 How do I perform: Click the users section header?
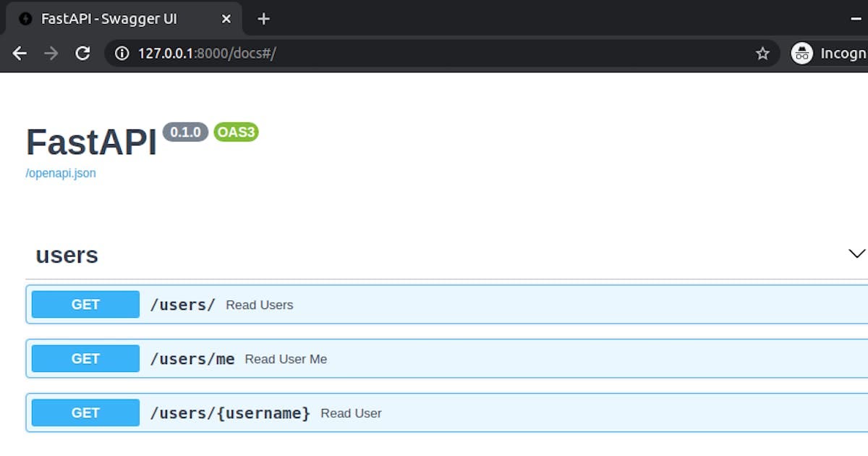[x=66, y=255]
